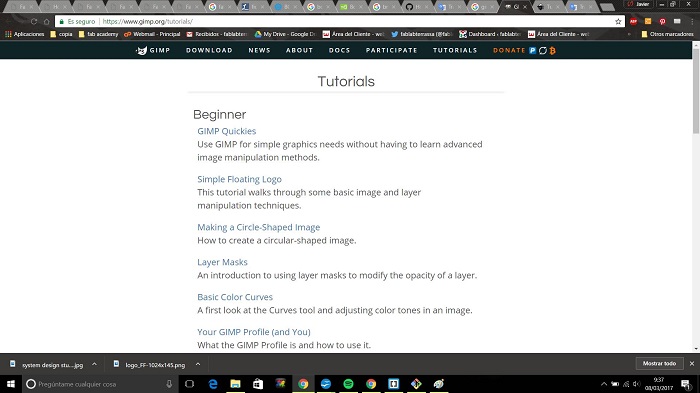700x393 pixels.
Task: Click the PayPal donate icon
Action: click(x=532, y=50)
